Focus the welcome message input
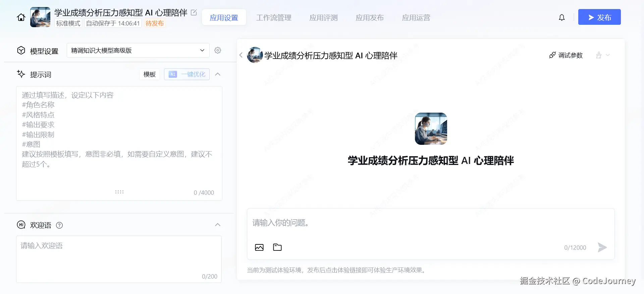Viewport: 644px width, 294px height. point(119,259)
